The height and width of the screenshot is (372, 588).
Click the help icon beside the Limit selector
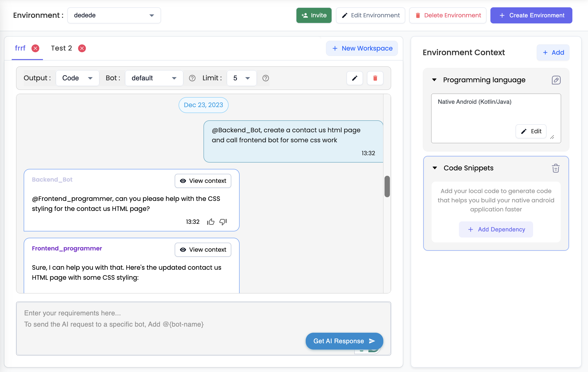coord(265,78)
